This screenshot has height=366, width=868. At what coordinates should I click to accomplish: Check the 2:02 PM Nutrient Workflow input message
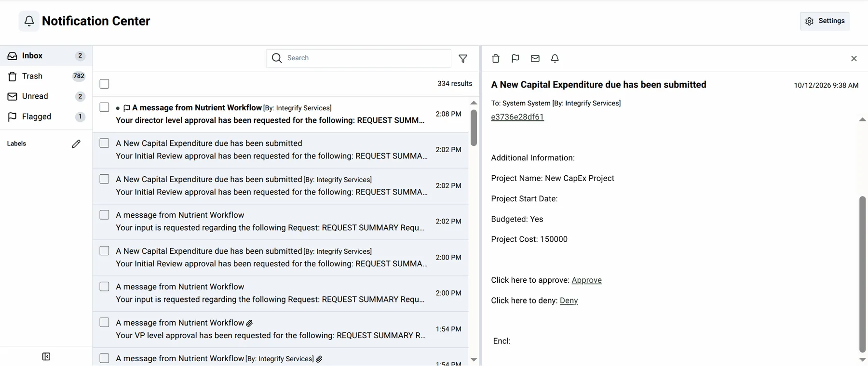click(x=104, y=215)
